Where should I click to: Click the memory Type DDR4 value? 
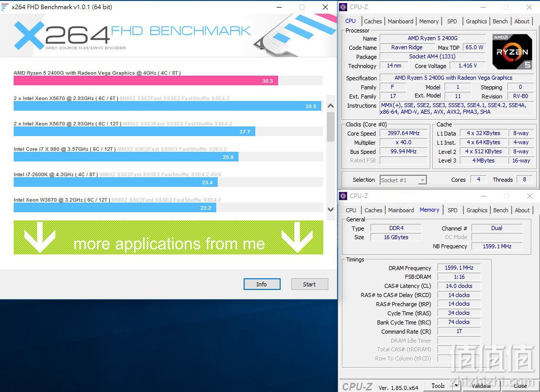[396, 228]
